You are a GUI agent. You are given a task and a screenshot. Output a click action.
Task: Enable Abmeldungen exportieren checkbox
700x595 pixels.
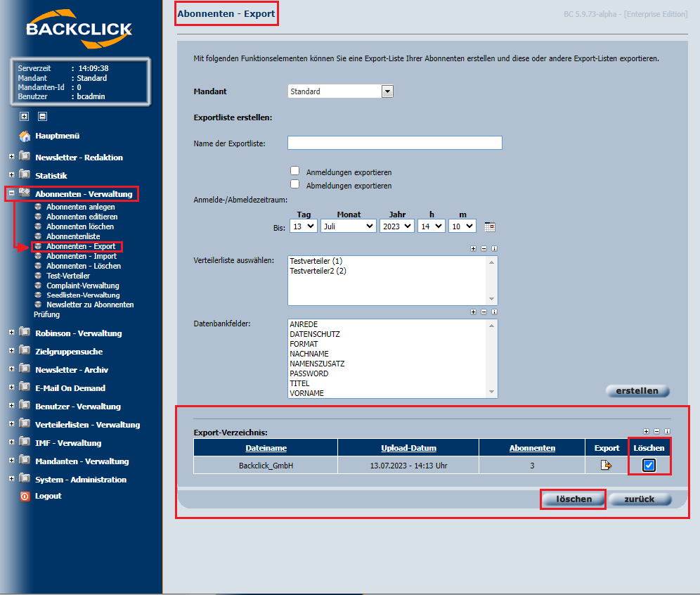click(294, 184)
